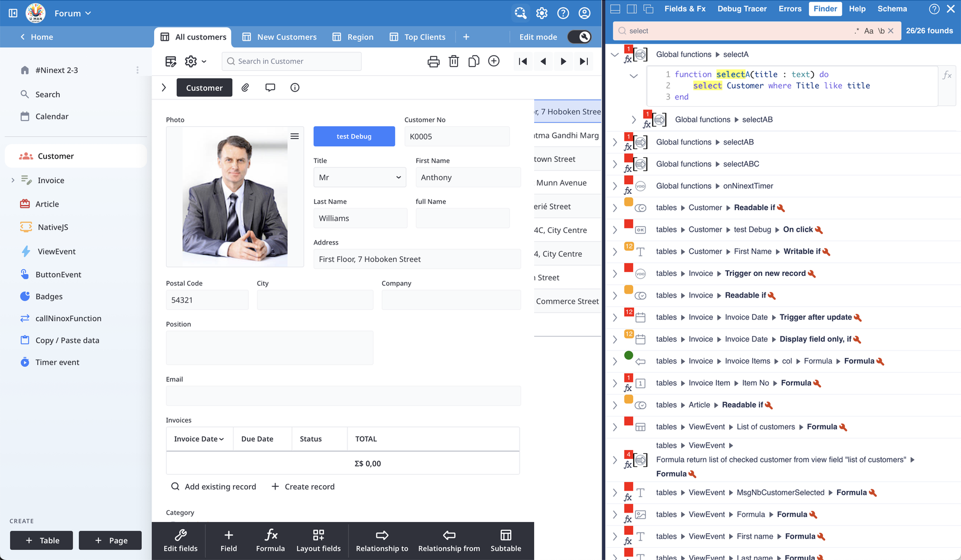
Task: Open the Title dropdown showing Mr
Action: pos(359,178)
